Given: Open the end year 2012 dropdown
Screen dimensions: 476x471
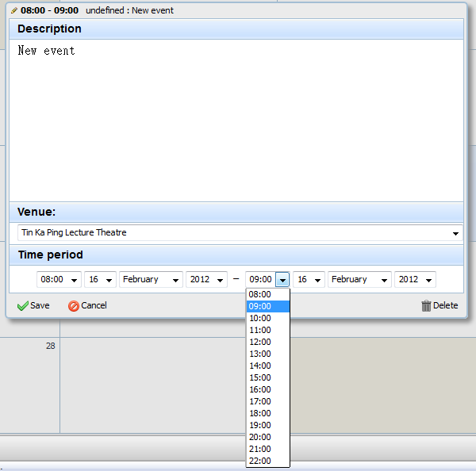Looking at the screenshot, I should click(x=415, y=279).
